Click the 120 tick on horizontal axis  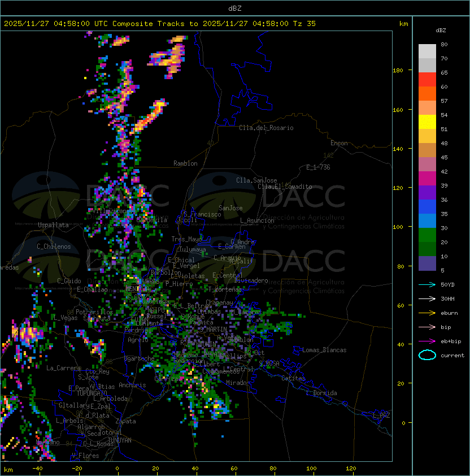[x=351, y=468]
